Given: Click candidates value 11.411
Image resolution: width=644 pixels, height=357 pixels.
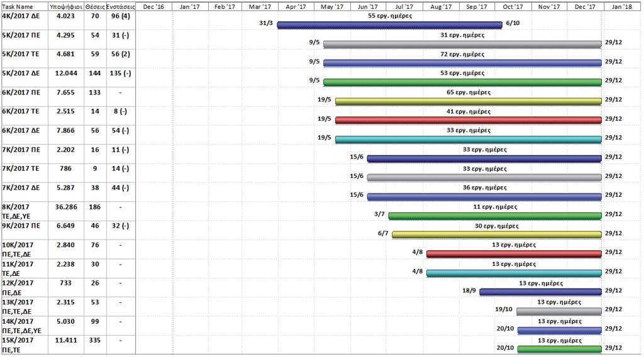Looking at the screenshot, I should tap(66, 340).
